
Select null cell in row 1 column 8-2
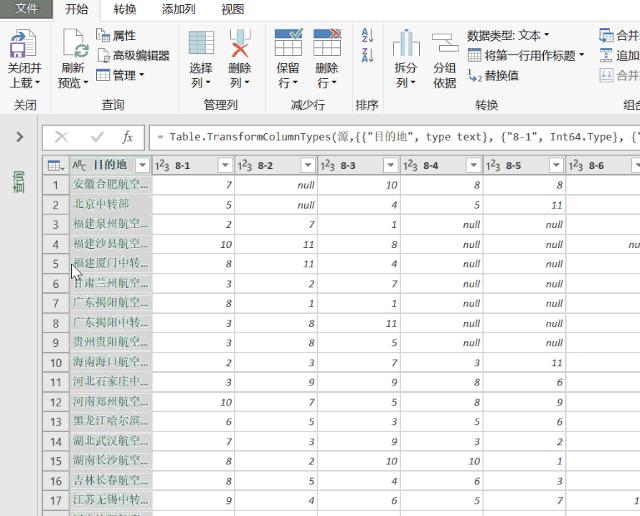click(276, 185)
